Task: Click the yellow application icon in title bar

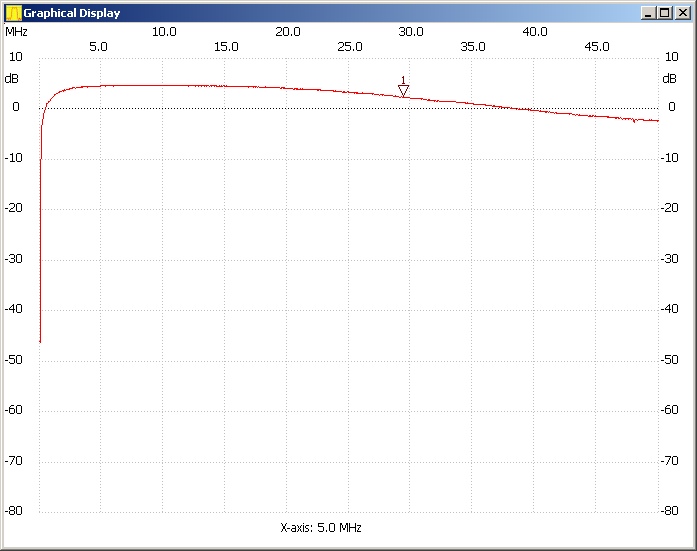Action: pyautogui.click(x=13, y=13)
